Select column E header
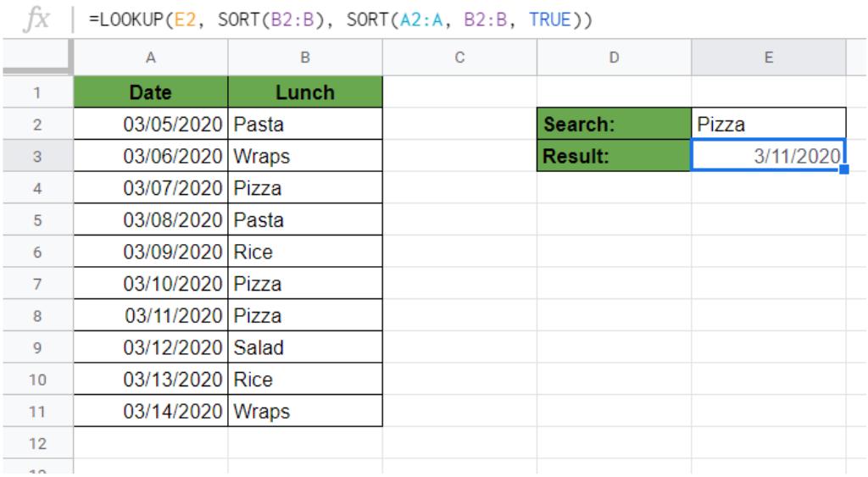 point(768,58)
